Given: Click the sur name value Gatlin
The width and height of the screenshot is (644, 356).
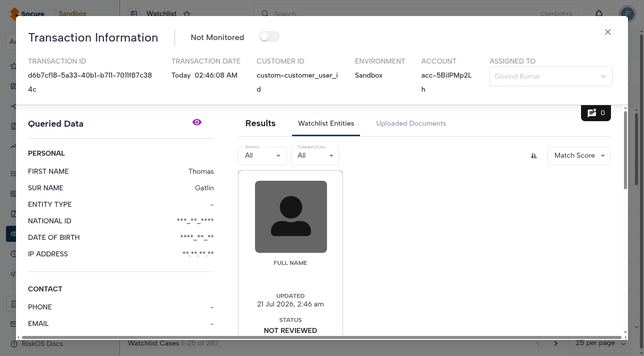Looking at the screenshot, I should [204, 188].
